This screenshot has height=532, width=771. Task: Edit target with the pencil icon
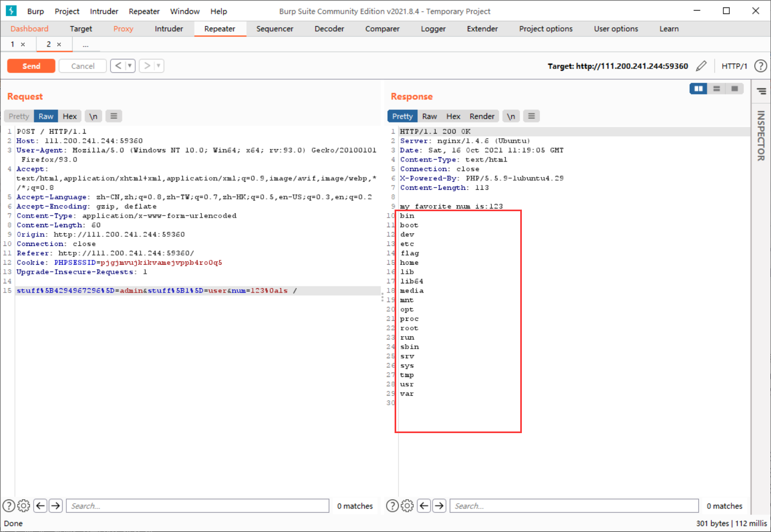click(701, 66)
